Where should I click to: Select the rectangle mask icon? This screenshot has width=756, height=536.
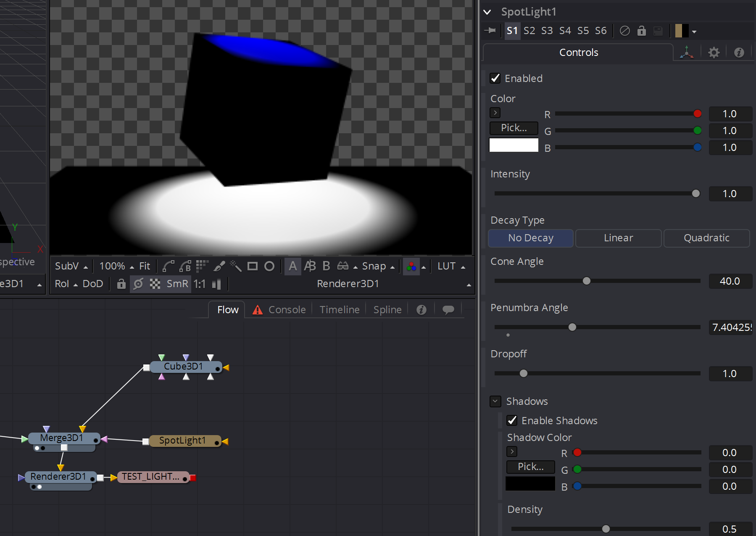tap(253, 266)
